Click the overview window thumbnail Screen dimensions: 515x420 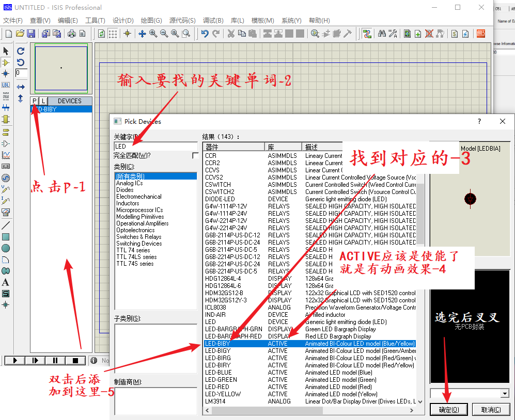(61, 68)
